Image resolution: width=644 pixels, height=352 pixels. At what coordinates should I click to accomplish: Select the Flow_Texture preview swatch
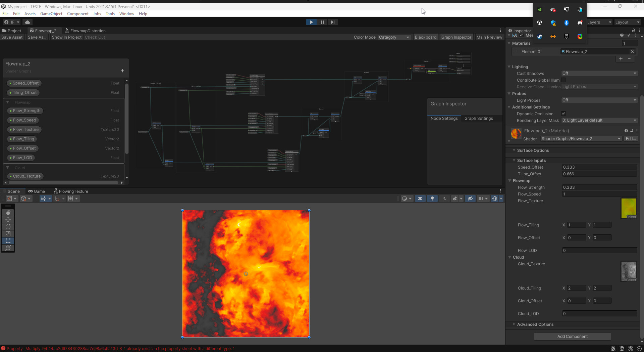click(629, 207)
